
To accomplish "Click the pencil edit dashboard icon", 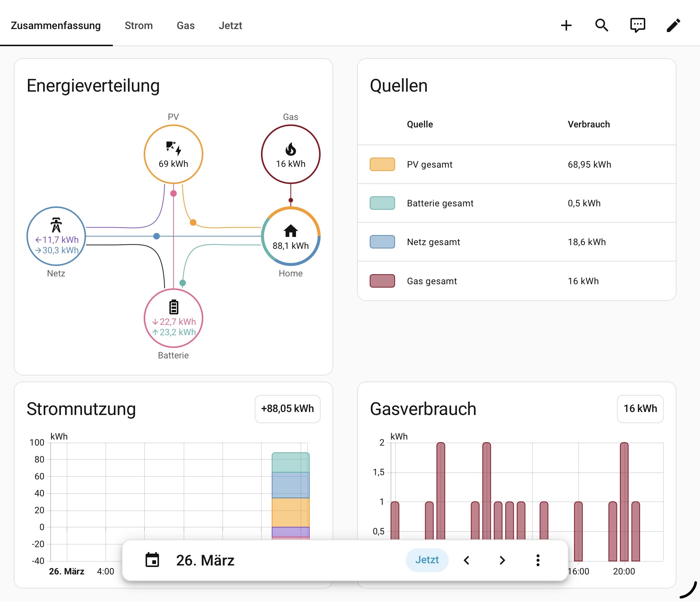I will click(673, 25).
